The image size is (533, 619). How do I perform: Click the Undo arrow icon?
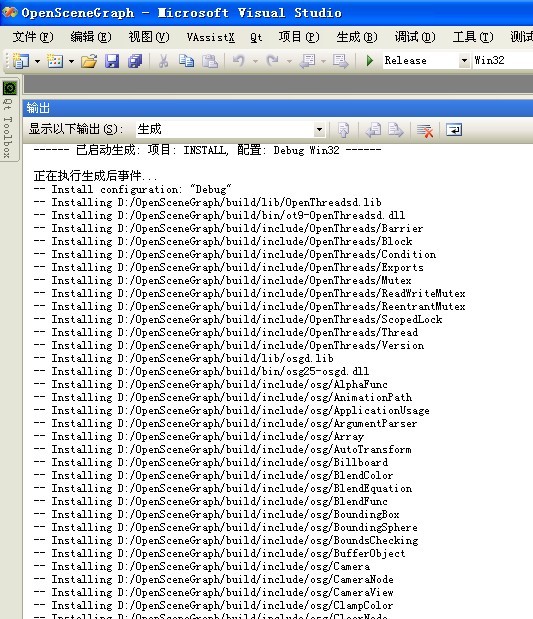point(239,61)
